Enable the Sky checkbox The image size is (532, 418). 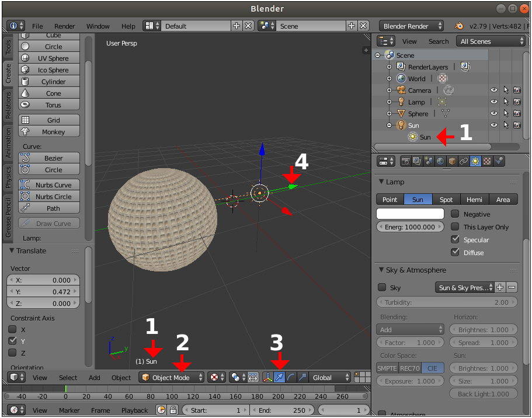382,287
